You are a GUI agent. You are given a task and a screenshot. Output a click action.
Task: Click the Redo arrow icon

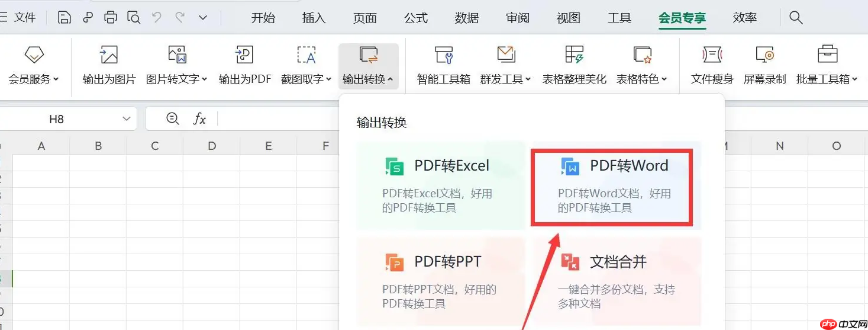(x=180, y=18)
